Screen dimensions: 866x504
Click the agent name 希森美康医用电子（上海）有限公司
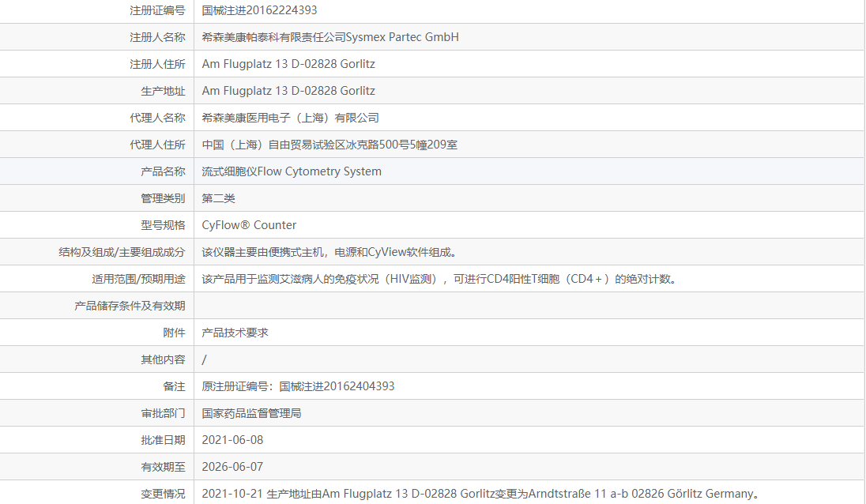[290, 117]
